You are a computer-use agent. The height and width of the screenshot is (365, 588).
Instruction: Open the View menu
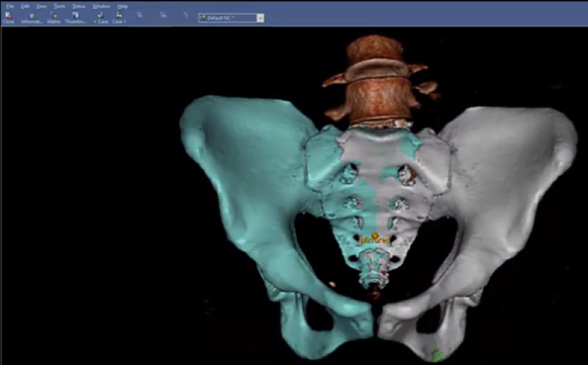(42, 6)
